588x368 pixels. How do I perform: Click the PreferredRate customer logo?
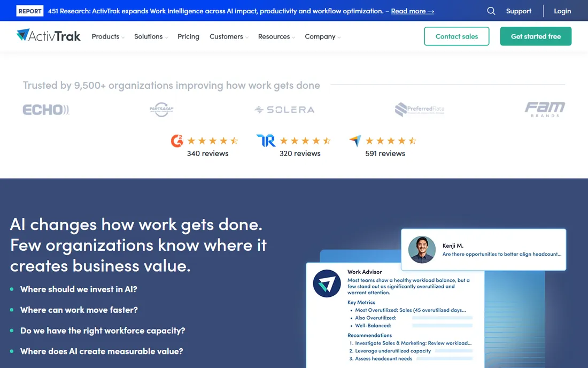[420, 109]
